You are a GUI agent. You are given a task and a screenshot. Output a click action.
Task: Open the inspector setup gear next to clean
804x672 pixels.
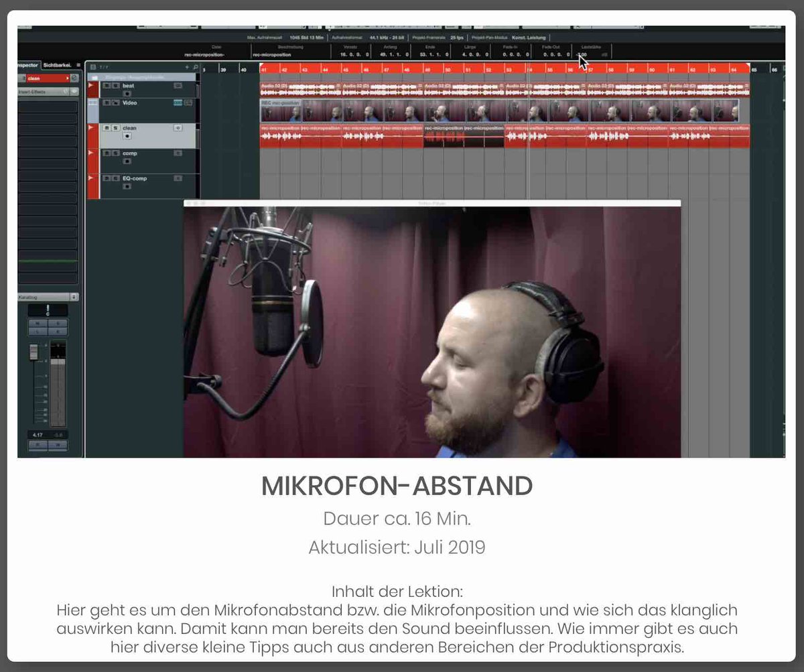pyautogui.click(x=74, y=78)
